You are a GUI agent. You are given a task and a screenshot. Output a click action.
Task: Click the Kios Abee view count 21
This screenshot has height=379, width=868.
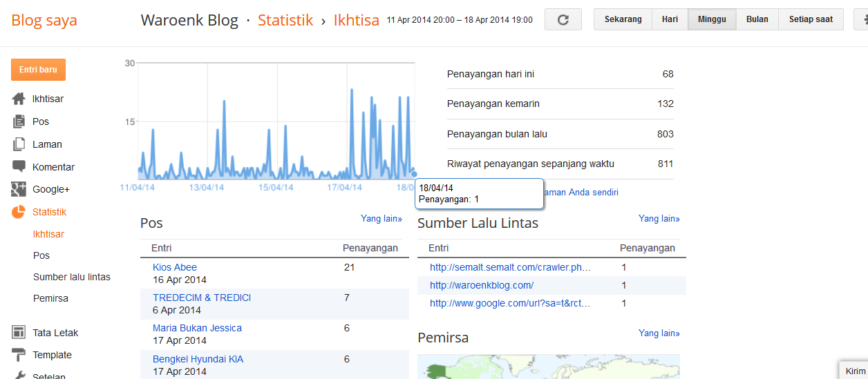pos(349,267)
